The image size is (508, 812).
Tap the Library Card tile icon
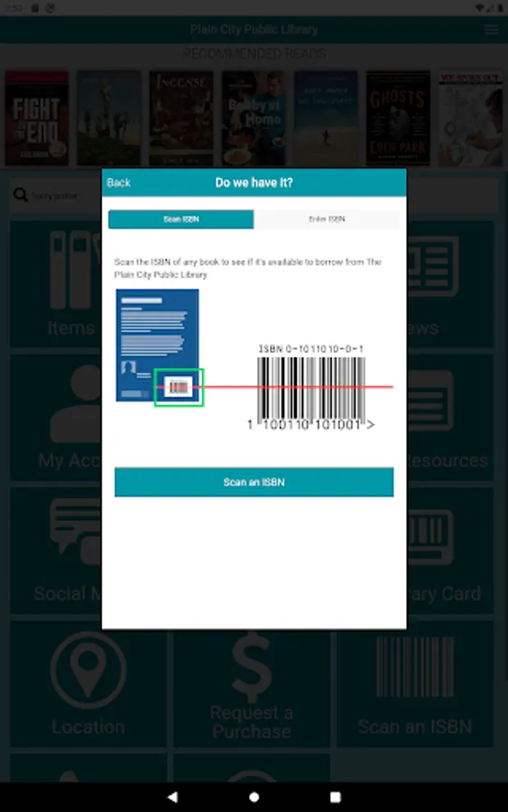[430, 537]
